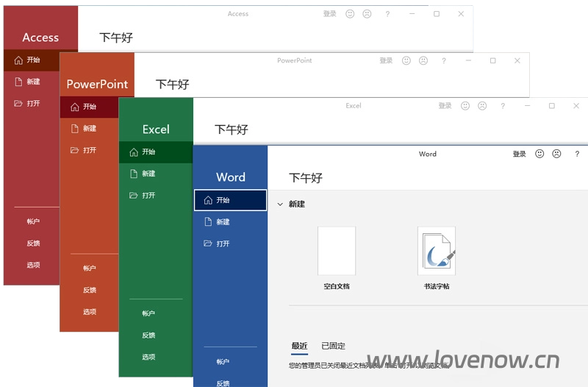Click the smiley feedback icon in Access window

coord(350,14)
